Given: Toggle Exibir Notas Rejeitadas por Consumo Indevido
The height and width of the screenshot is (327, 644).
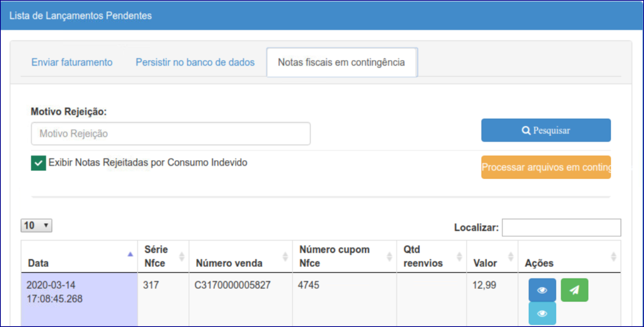Looking at the screenshot, I should point(38,163).
